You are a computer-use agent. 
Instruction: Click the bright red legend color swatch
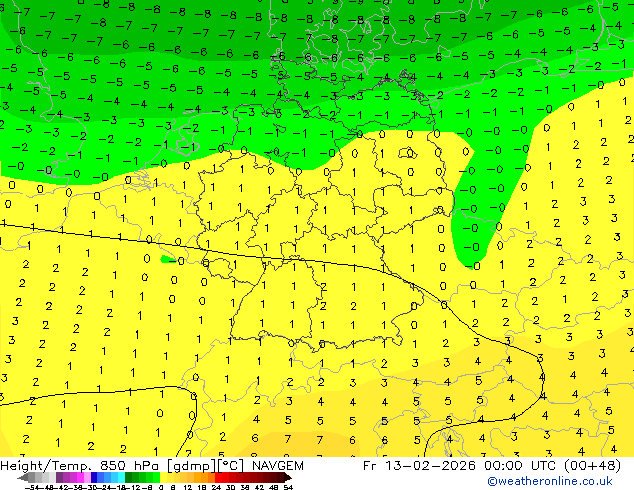218,477
